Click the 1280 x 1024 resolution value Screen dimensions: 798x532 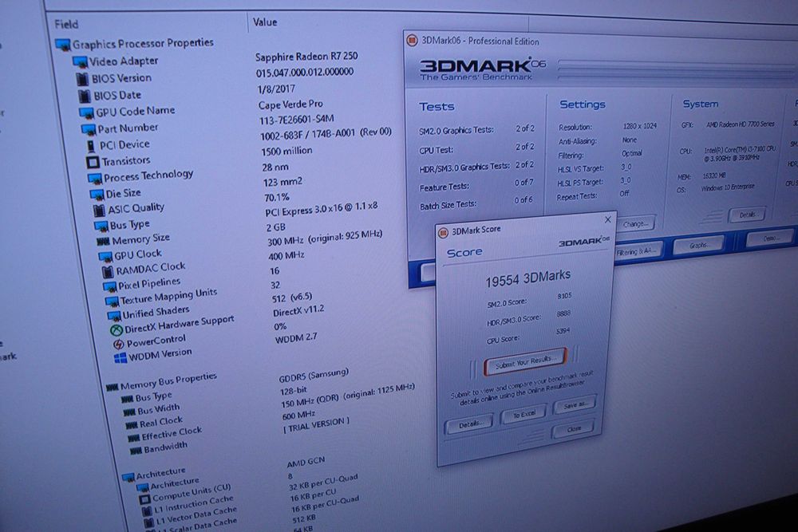coord(640,126)
